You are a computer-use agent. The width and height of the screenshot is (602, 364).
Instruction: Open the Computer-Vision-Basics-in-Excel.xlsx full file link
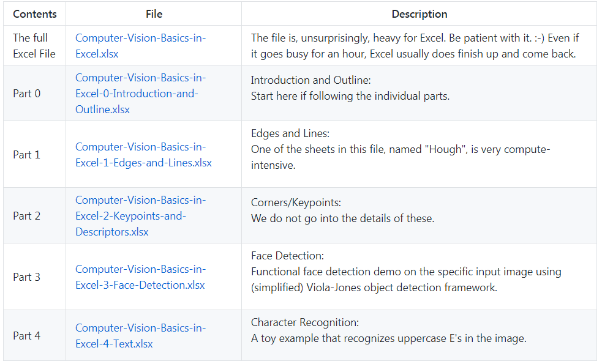(140, 45)
